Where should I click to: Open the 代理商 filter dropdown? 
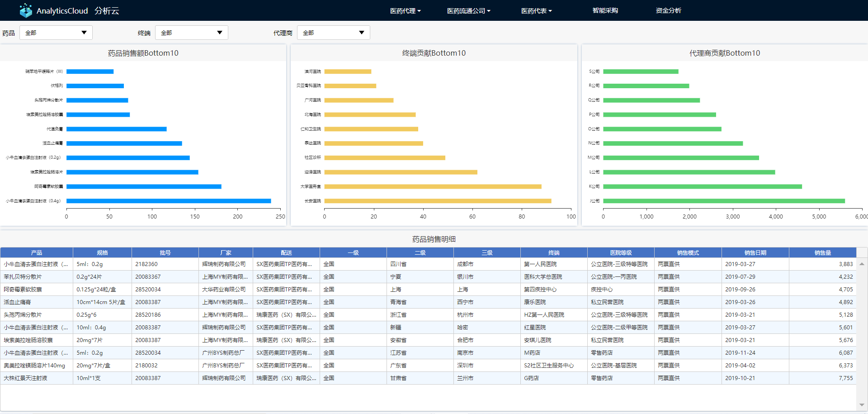[x=334, y=33]
